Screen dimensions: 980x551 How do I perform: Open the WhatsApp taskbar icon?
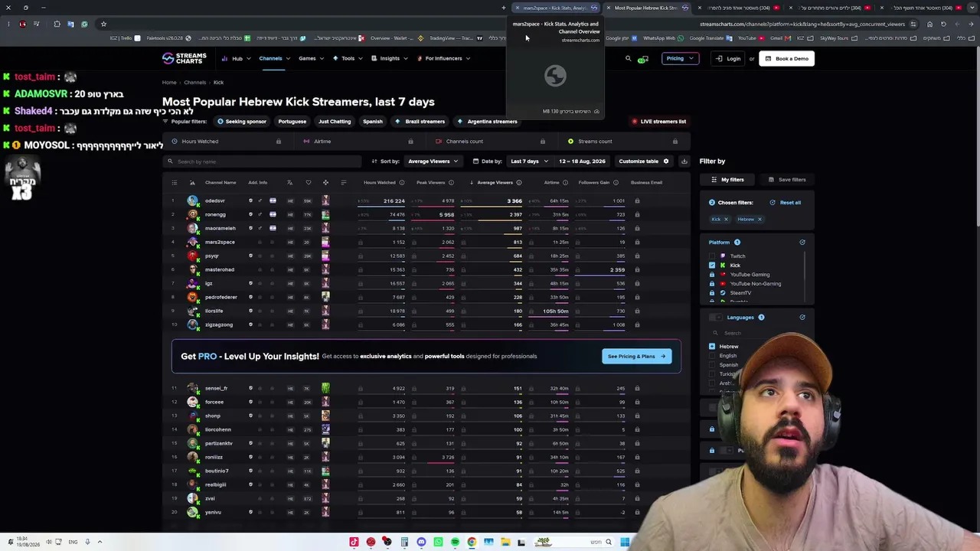tap(438, 542)
